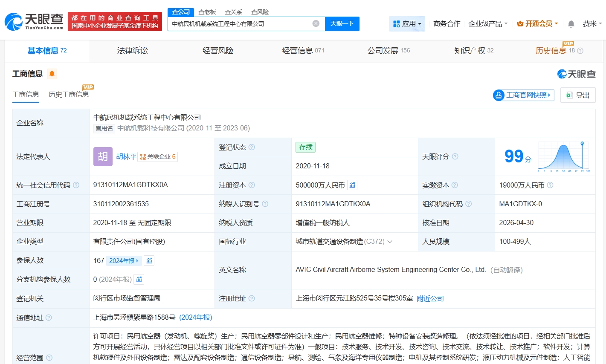Screen dimensions: 606x364
Task: Open help icon beside 19000万人民币
Action: coord(550,185)
